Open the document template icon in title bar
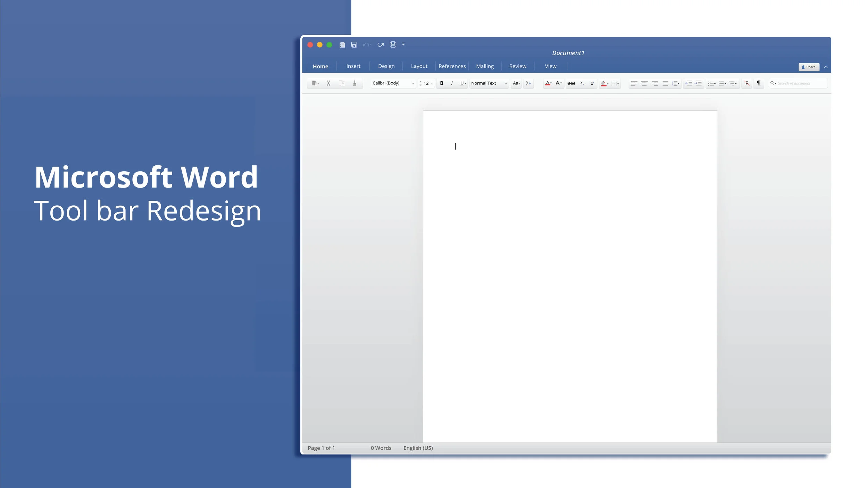Image resolution: width=868 pixels, height=488 pixels. click(x=342, y=45)
